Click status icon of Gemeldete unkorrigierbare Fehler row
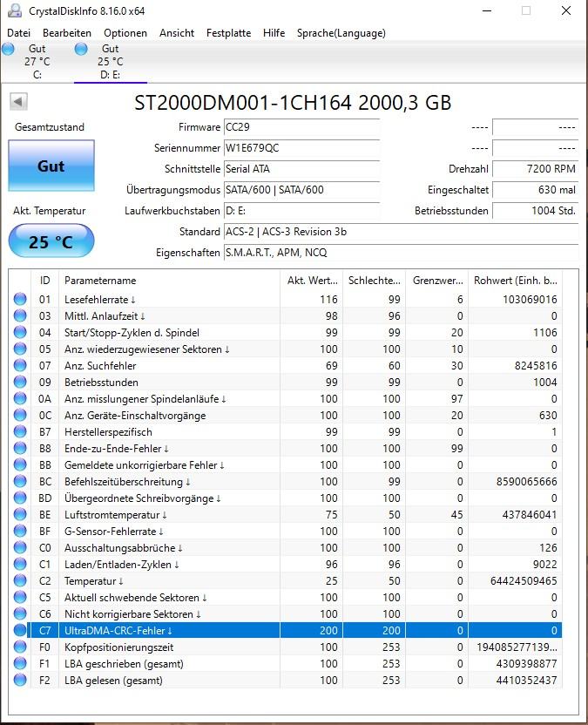 20,464
